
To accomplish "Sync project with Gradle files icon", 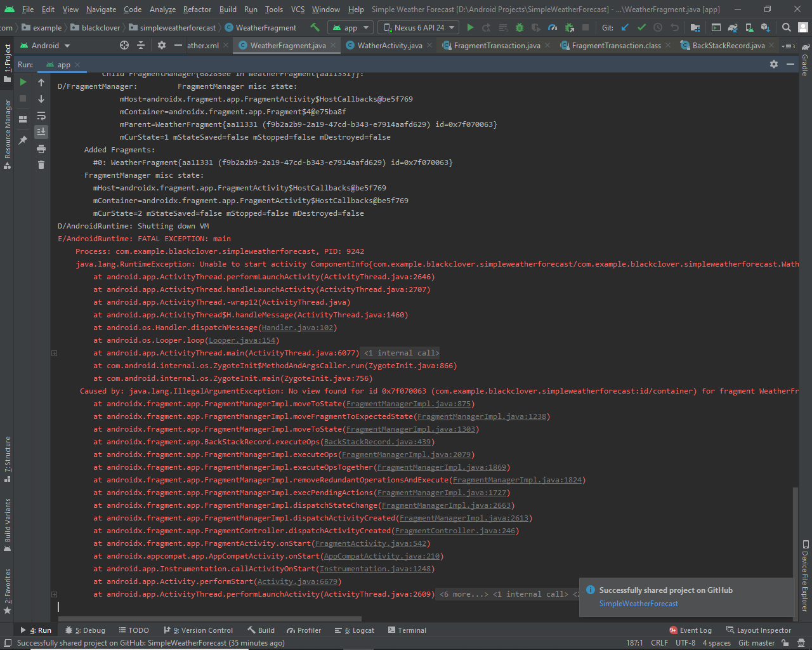I will [733, 27].
